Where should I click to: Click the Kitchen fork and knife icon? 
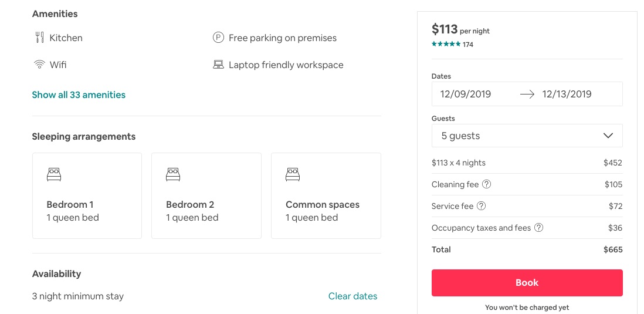pyautogui.click(x=39, y=38)
